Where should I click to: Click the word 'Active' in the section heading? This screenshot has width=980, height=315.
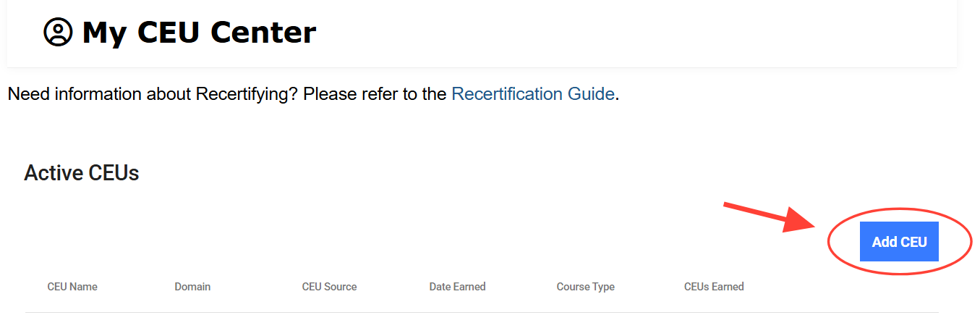point(54,173)
